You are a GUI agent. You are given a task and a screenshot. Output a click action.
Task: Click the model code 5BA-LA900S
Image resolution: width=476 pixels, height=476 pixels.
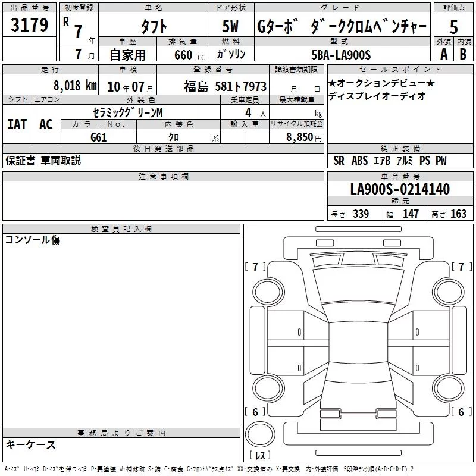pyautogui.click(x=342, y=55)
